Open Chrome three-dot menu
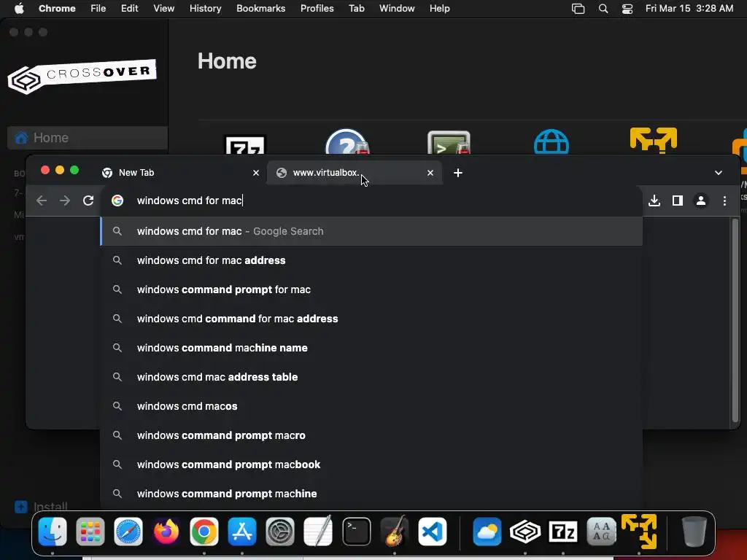Screen dimensions: 747x560 click(x=724, y=201)
